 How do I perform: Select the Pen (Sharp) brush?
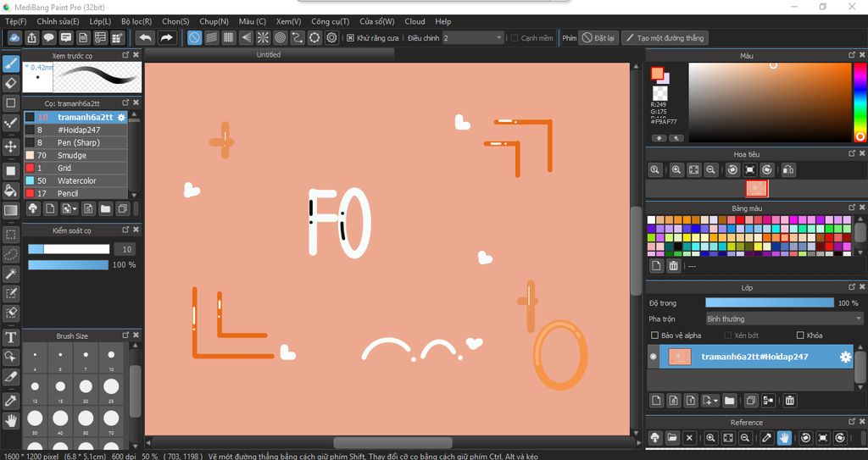pyautogui.click(x=75, y=142)
